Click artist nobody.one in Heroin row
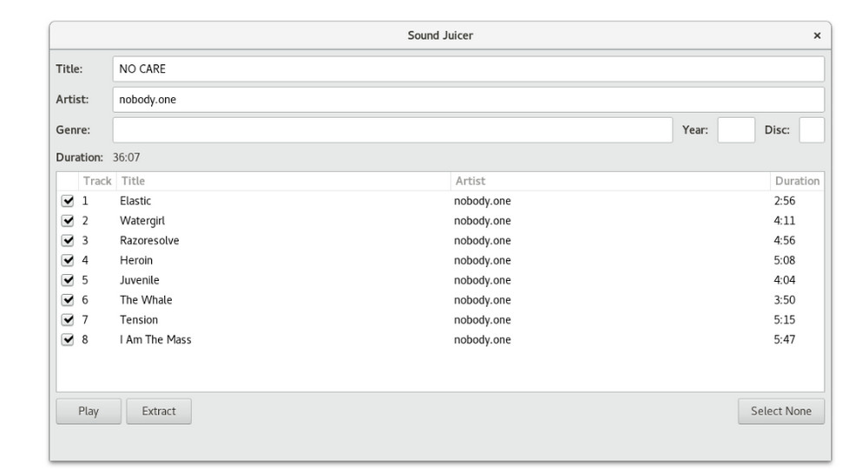 click(x=482, y=260)
